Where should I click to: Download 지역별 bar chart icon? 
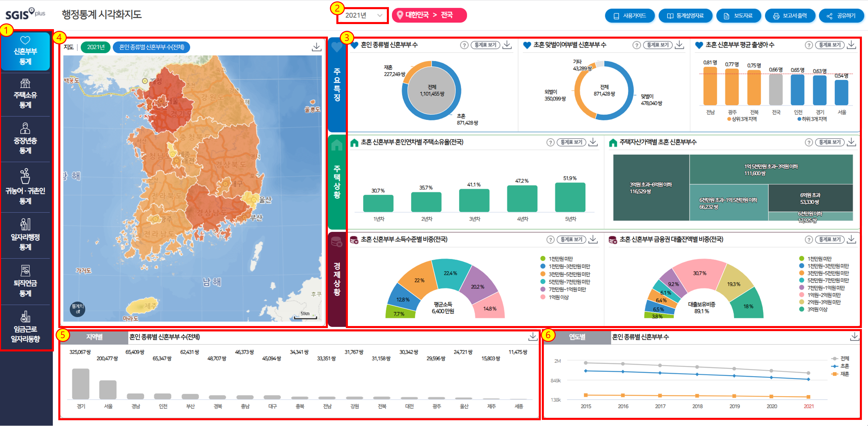[533, 337]
